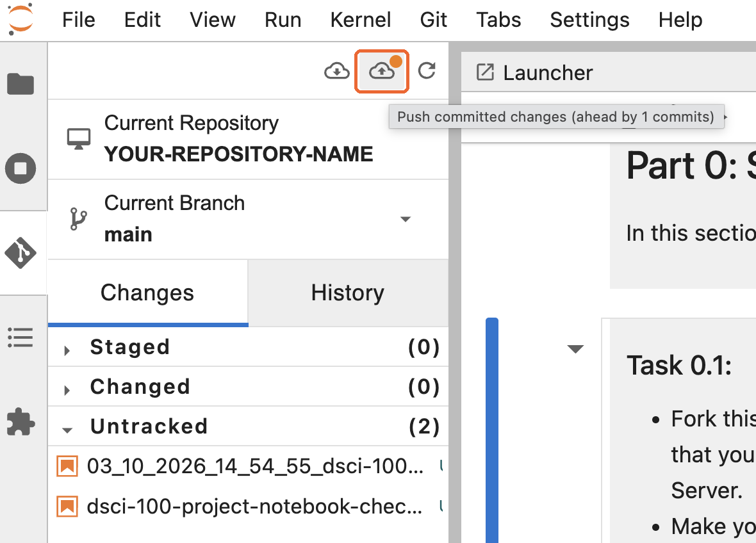This screenshot has width=756, height=543.
Task: Pull latest changes cloud-download icon
Action: click(336, 71)
